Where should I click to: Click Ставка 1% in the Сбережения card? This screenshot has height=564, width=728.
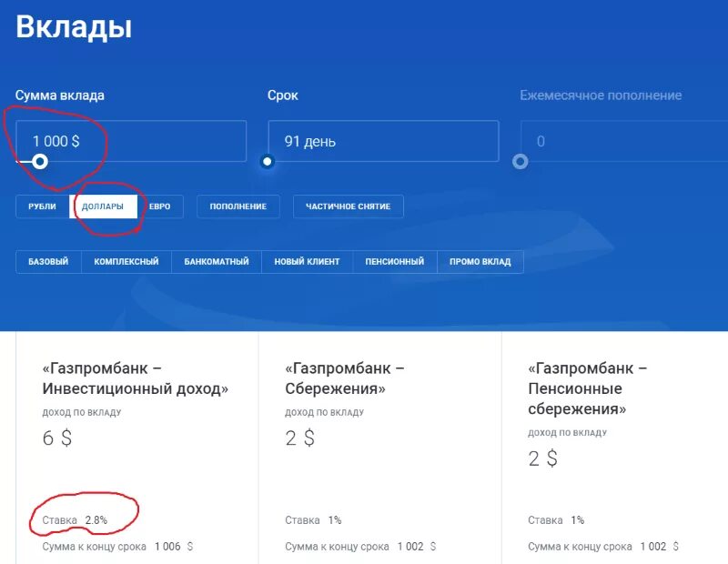pyautogui.click(x=313, y=520)
